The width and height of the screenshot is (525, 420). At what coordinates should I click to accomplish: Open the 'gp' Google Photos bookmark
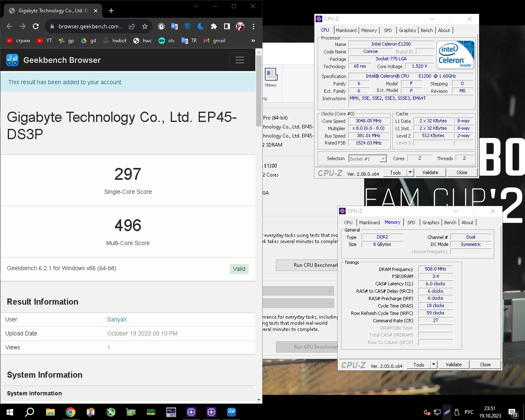66,41
